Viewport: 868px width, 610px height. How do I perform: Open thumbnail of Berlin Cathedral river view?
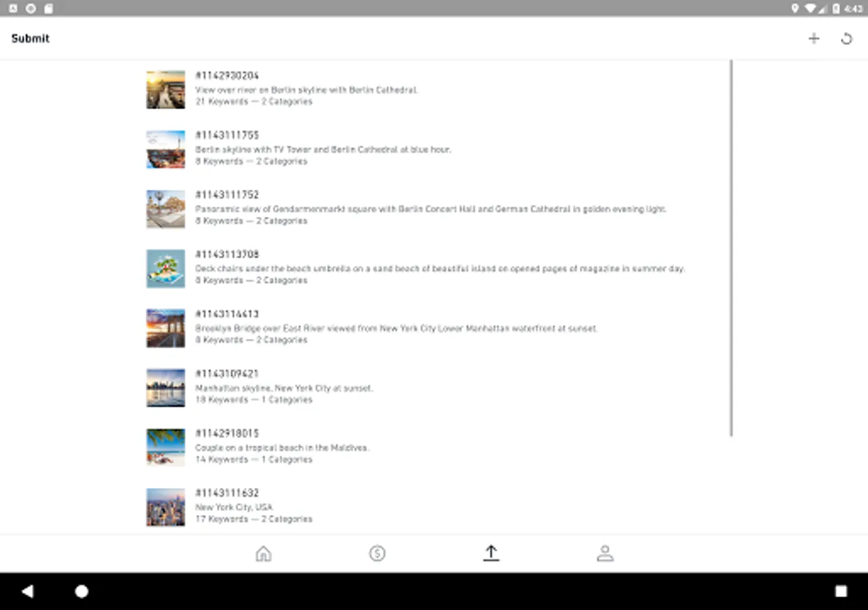(165, 89)
